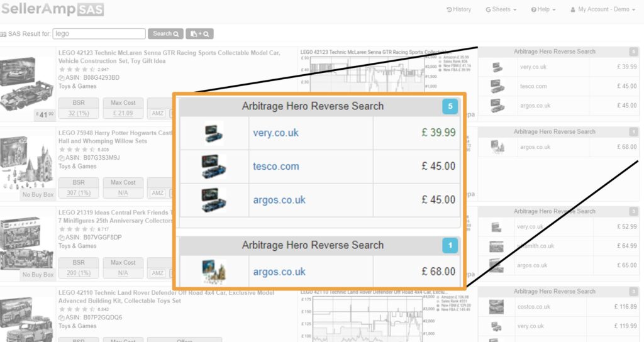Open the very.co.uk link priced £39.99 in the right panel
This screenshot has height=342, width=644.
[x=533, y=67]
